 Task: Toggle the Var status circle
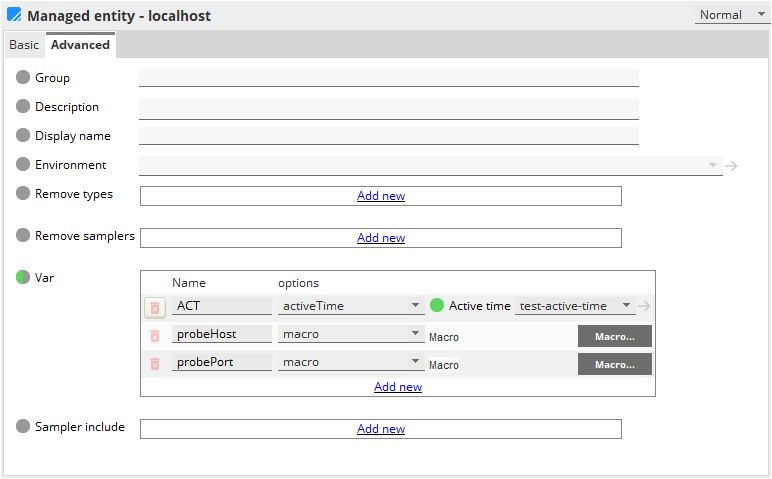(x=23, y=277)
